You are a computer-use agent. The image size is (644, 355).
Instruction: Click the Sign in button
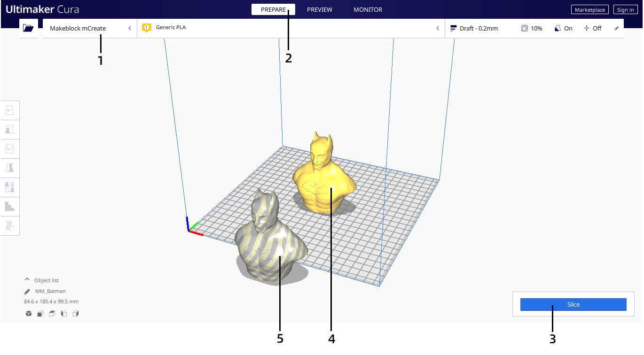pyautogui.click(x=626, y=10)
